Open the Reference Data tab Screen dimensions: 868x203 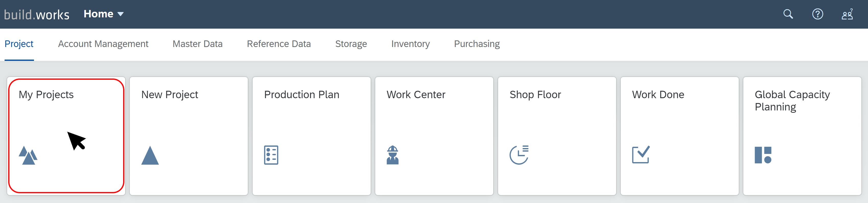point(279,44)
